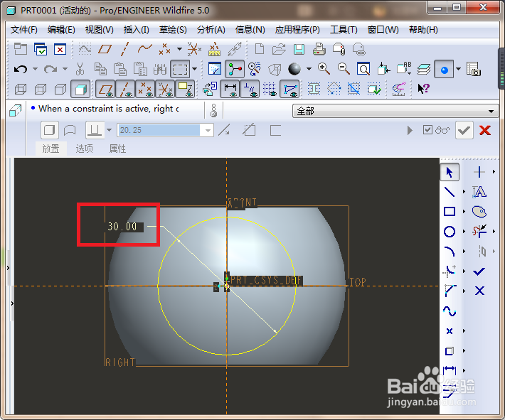Click the blue checkmark to finish sketch

click(479, 271)
